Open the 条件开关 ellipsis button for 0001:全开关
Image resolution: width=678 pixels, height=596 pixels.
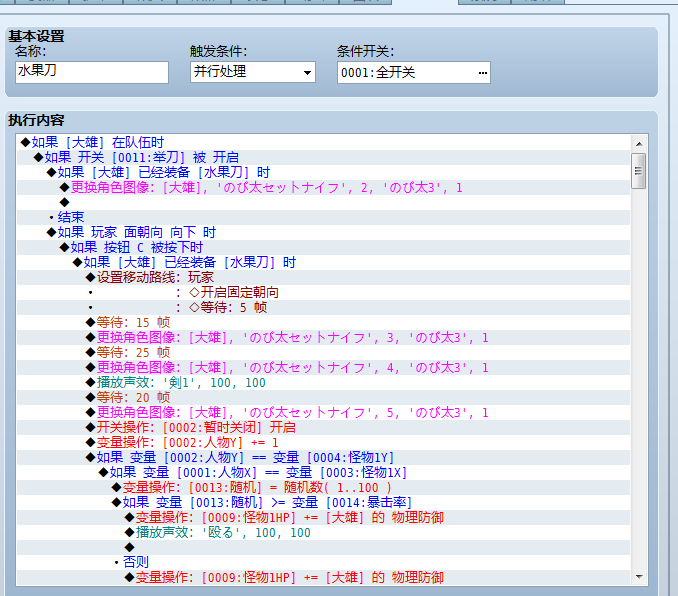point(483,73)
